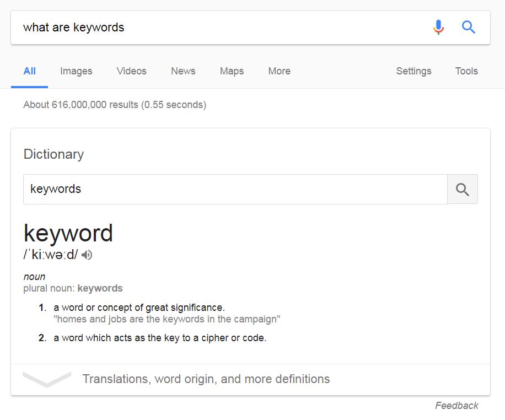The image size is (505, 420).
Task: Switch to the Images tab
Action: click(x=76, y=71)
